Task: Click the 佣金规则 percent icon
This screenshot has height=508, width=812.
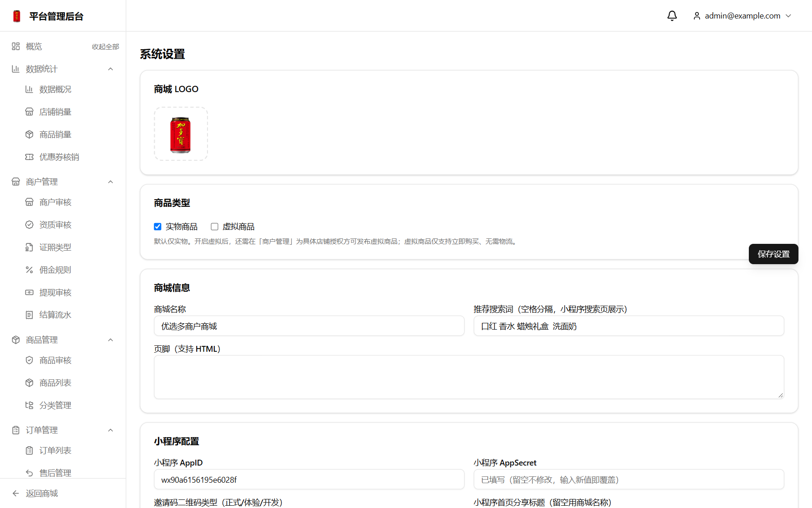Action: [29, 270]
